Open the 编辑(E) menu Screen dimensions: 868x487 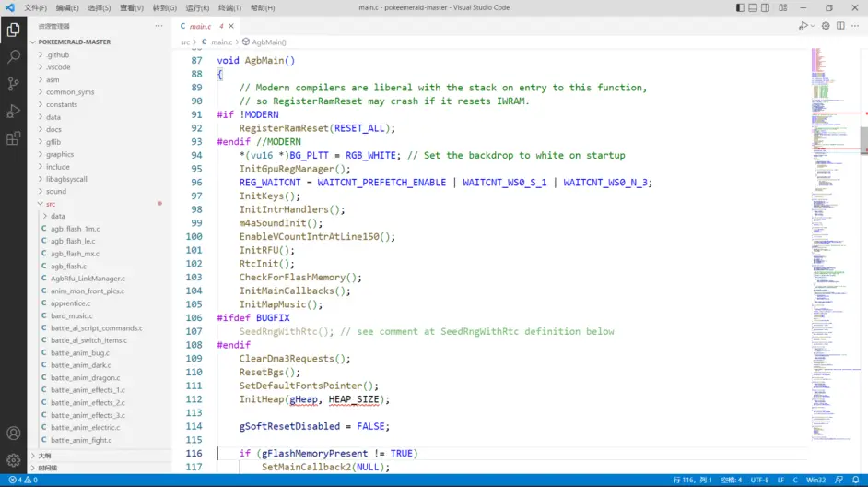pos(67,7)
